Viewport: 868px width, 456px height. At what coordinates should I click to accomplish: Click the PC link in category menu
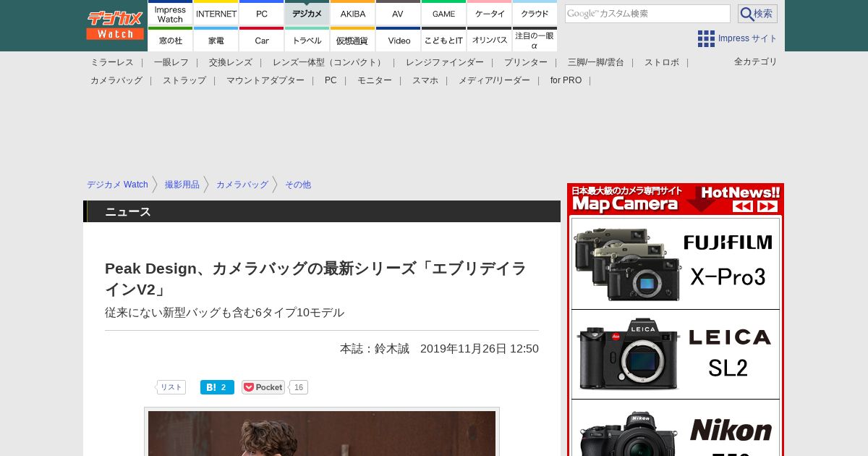click(331, 80)
